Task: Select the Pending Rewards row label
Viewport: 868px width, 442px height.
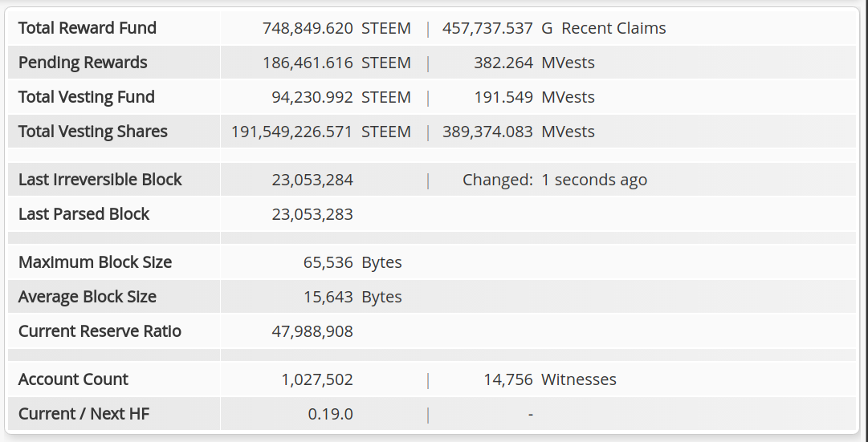Action: (x=83, y=63)
